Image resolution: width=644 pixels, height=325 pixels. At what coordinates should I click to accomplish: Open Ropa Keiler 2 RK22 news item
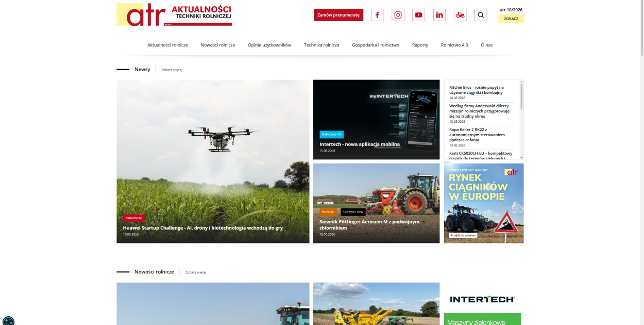477,135
